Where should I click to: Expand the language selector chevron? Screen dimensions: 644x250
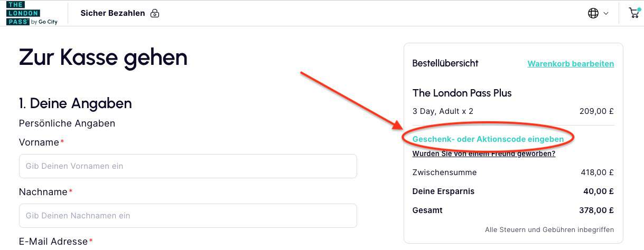pyautogui.click(x=606, y=13)
